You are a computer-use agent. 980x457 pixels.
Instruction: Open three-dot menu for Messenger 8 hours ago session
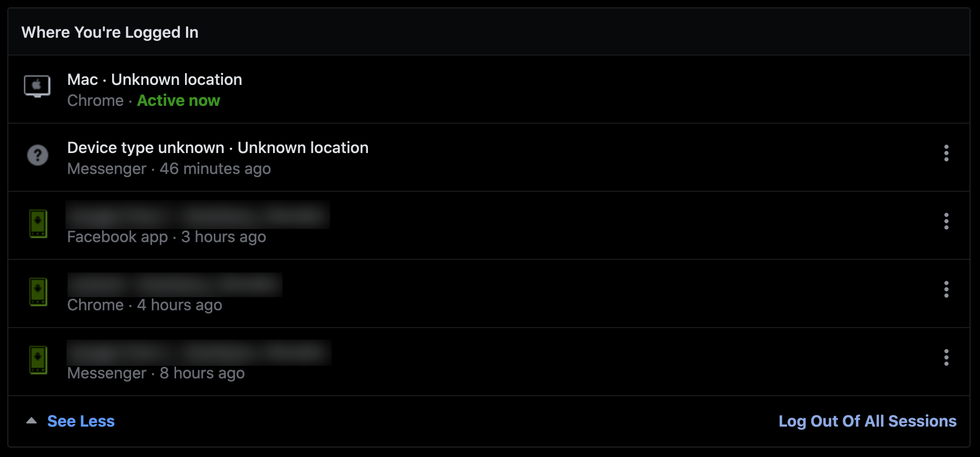(x=946, y=357)
